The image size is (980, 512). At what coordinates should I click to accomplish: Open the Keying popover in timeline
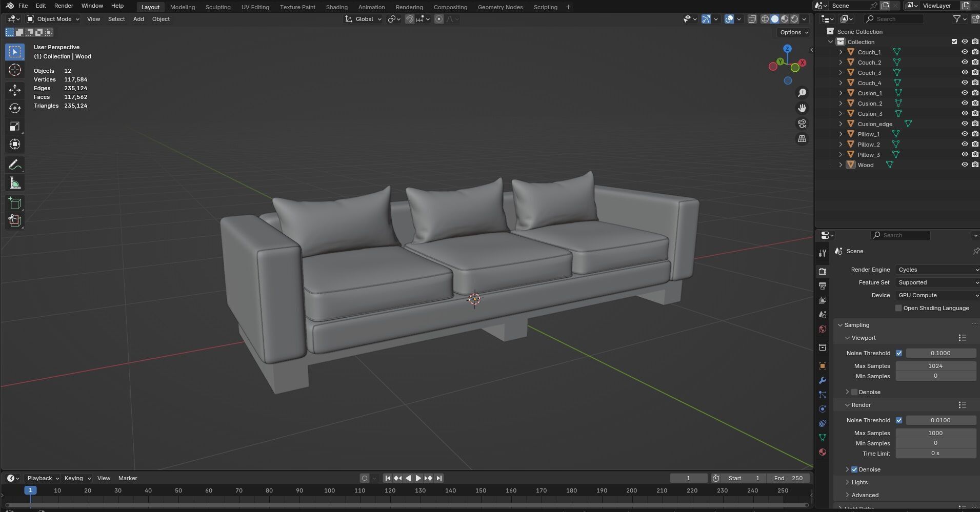click(x=77, y=478)
